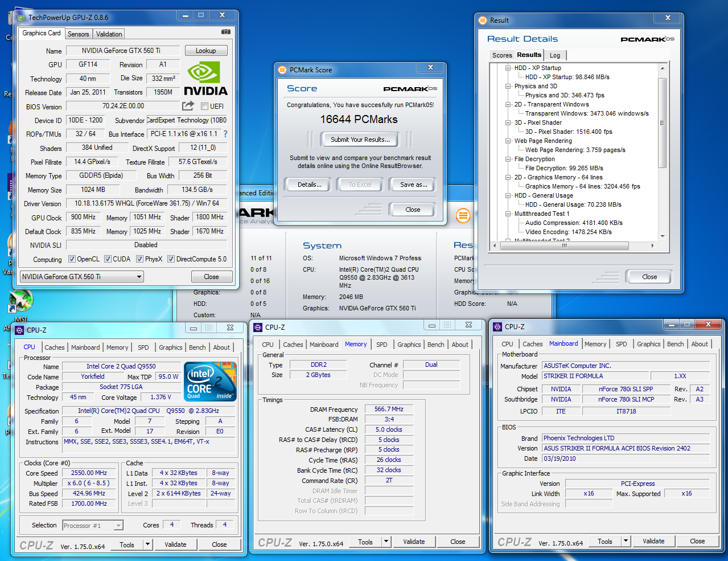This screenshot has height=561, width=728.
Task: Click Validate in the Mainboard CPU-Z window
Action: pos(653,541)
